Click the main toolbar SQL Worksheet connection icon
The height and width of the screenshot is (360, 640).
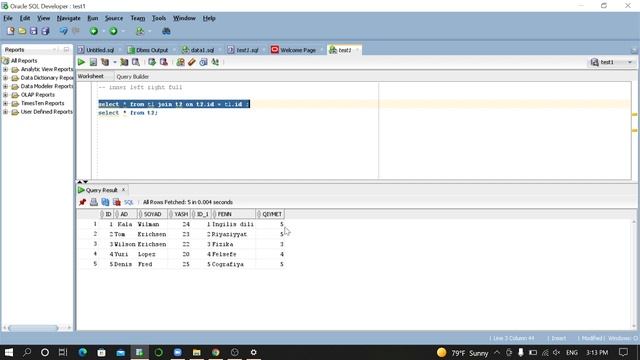(x=140, y=31)
